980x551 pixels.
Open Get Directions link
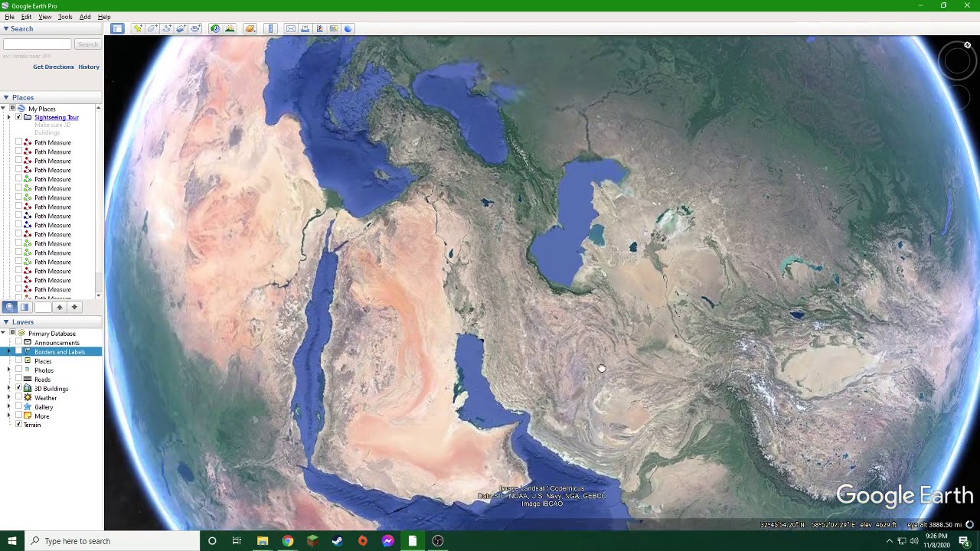coord(54,67)
